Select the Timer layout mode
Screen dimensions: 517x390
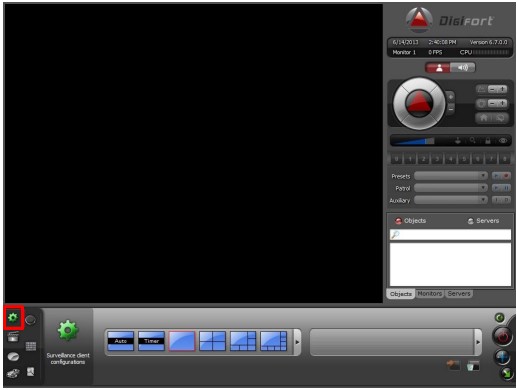(x=151, y=341)
